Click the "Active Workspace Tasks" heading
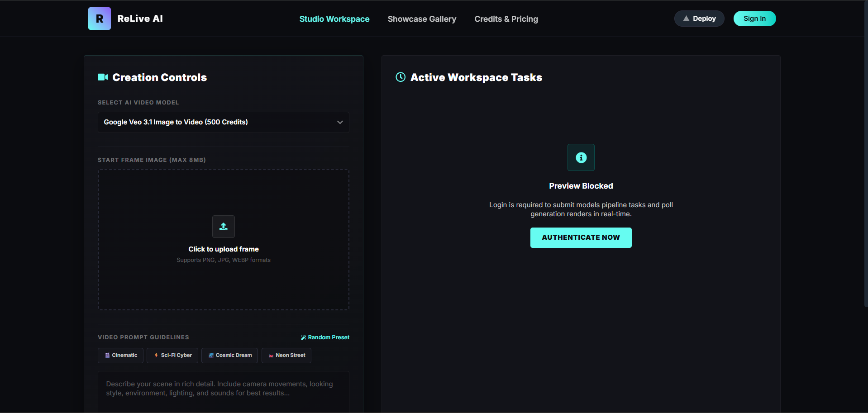This screenshot has width=868, height=413. [x=476, y=77]
